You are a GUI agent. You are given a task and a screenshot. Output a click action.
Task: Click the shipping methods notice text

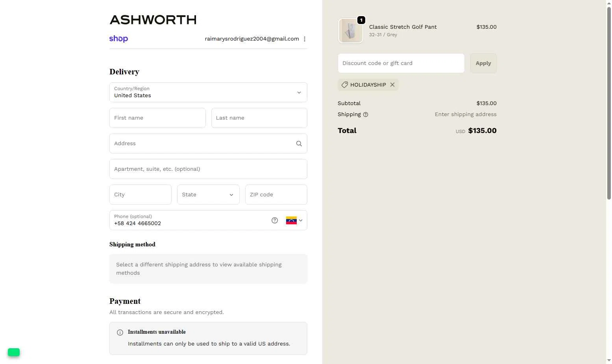[x=199, y=269]
